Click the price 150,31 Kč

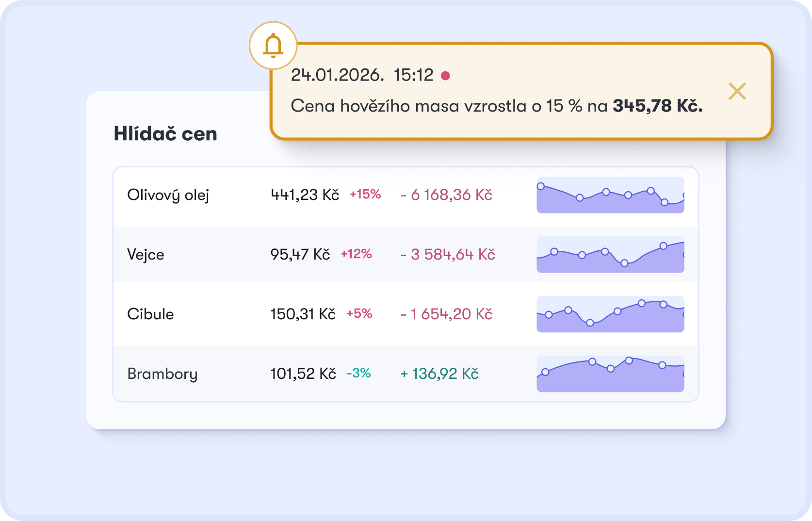point(303,314)
